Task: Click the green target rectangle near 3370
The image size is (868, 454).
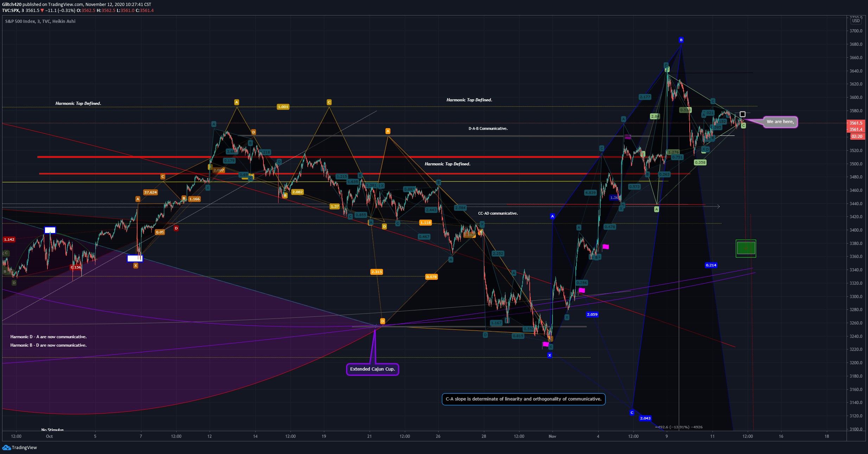Action: click(x=746, y=248)
